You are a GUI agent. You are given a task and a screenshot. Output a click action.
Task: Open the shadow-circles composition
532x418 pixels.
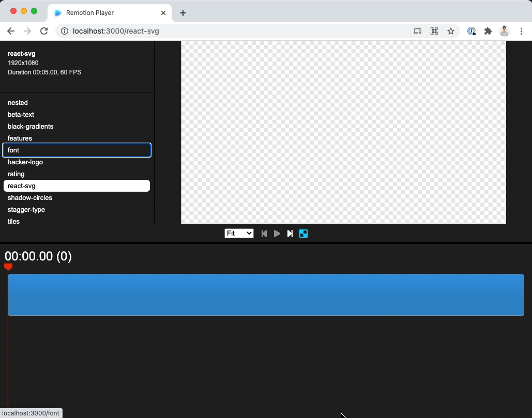tap(29, 197)
